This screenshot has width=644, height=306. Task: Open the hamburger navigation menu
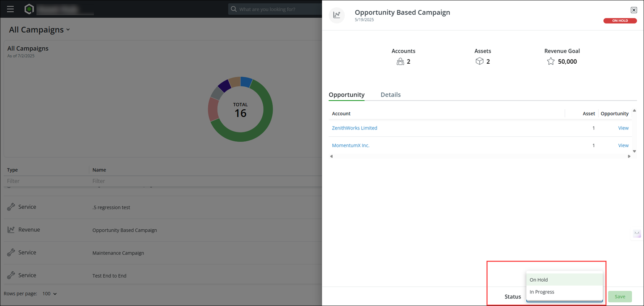coord(10,9)
